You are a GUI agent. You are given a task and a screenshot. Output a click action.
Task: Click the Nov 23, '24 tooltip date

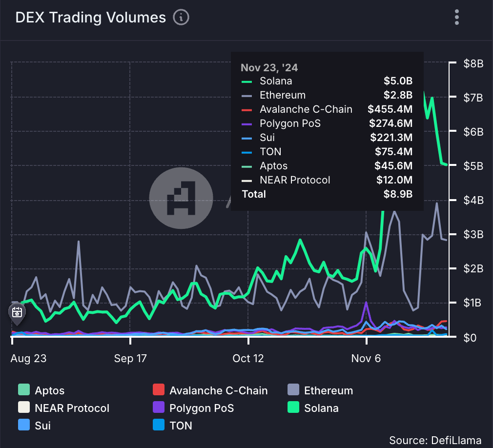269,68
